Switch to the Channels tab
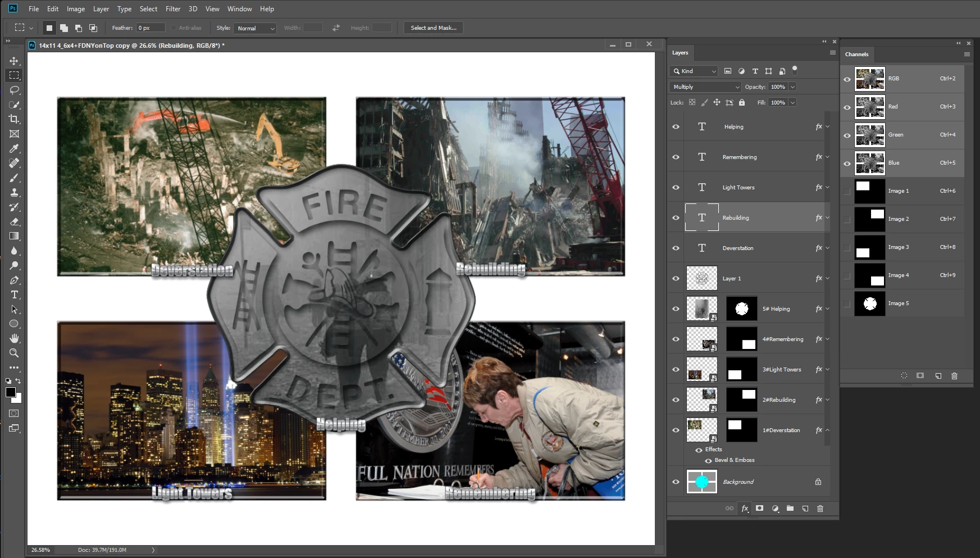Screen dimensions: 980x558 pos(856,55)
